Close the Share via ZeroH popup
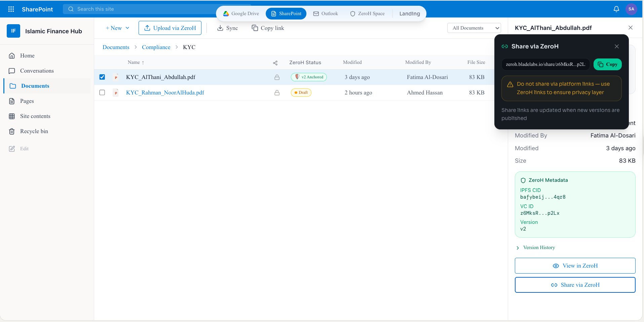644x322 pixels. coord(616,46)
